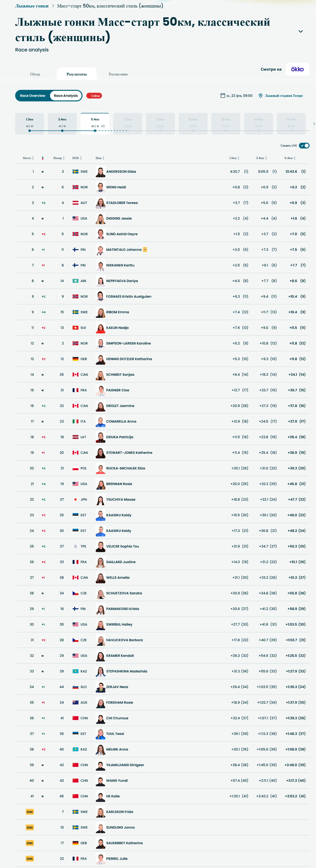This screenshot has height=868, width=316.
Task: Select the 3.4км checkpoint on the timeline
Action: [x=62, y=123]
